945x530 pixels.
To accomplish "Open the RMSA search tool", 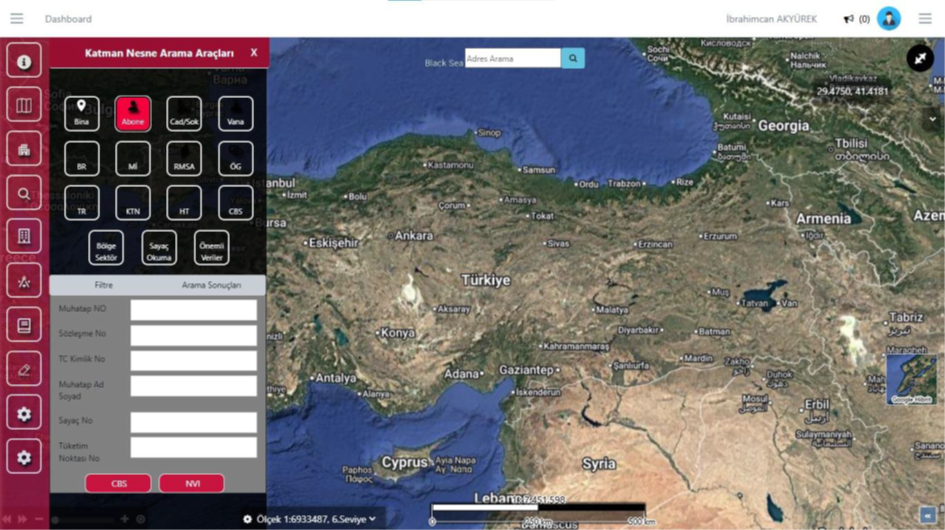I will [x=184, y=159].
